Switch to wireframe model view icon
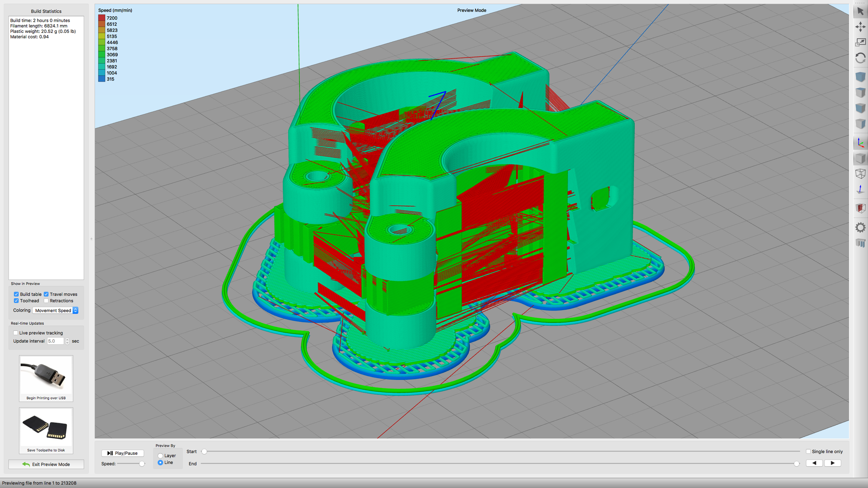The image size is (868, 488). click(x=860, y=174)
